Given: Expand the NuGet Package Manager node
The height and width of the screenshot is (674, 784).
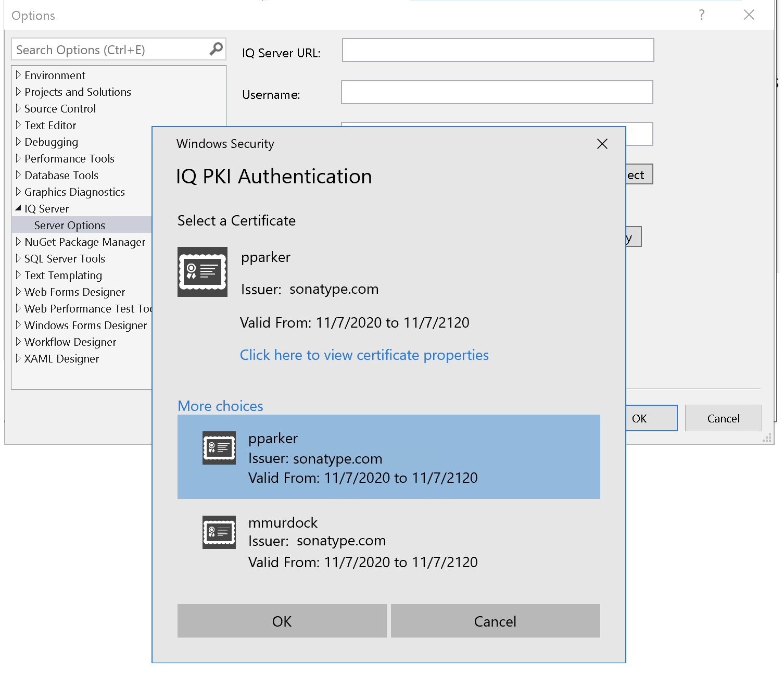Looking at the screenshot, I should pyautogui.click(x=18, y=242).
